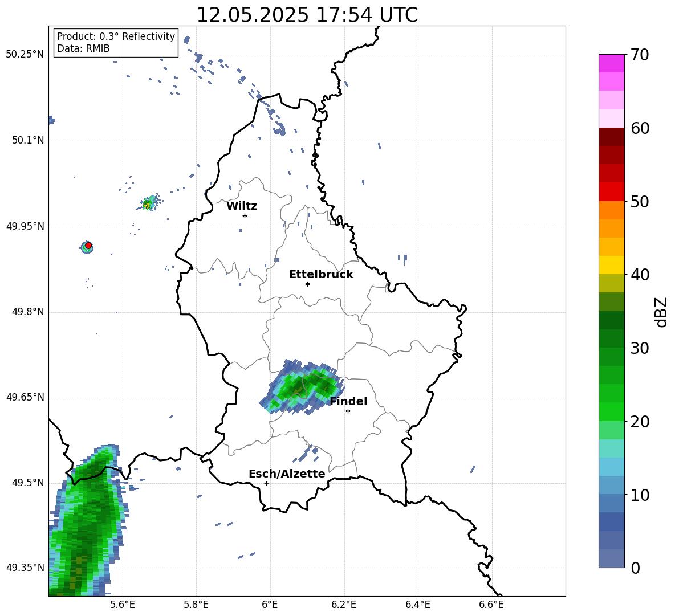Click the Product: 0.3° Reflectivity text
Screen dimensions: 675x616
[116, 36]
